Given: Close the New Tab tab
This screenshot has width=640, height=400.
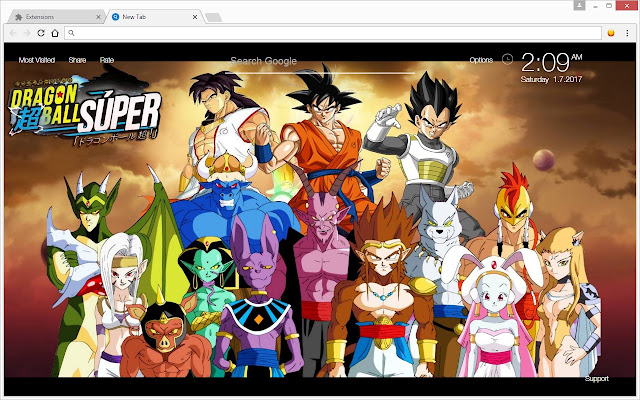Looking at the screenshot, I should tap(195, 17).
